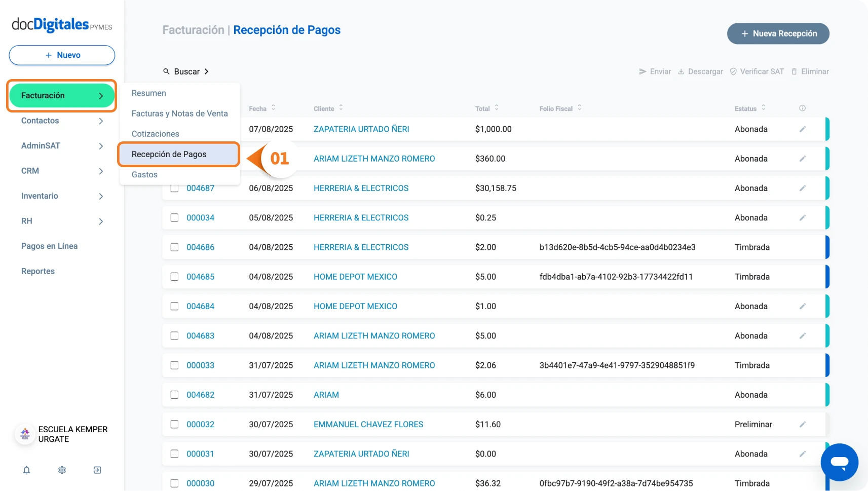The height and width of the screenshot is (491, 868).
Task: Tick checkbox for folio 004685
Action: point(174,277)
